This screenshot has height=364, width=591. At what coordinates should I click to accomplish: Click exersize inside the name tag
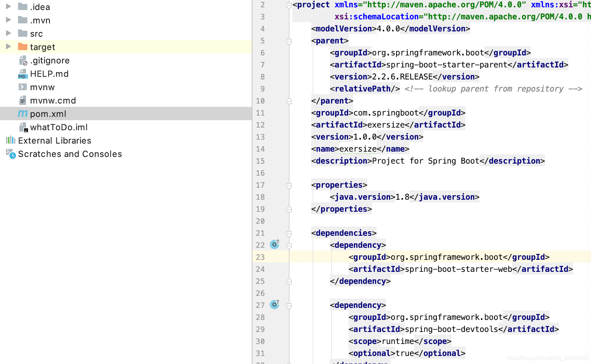358,149
